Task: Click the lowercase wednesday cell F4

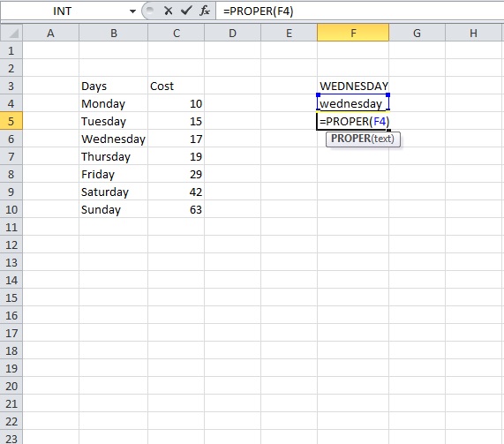Action: pyautogui.click(x=353, y=103)
